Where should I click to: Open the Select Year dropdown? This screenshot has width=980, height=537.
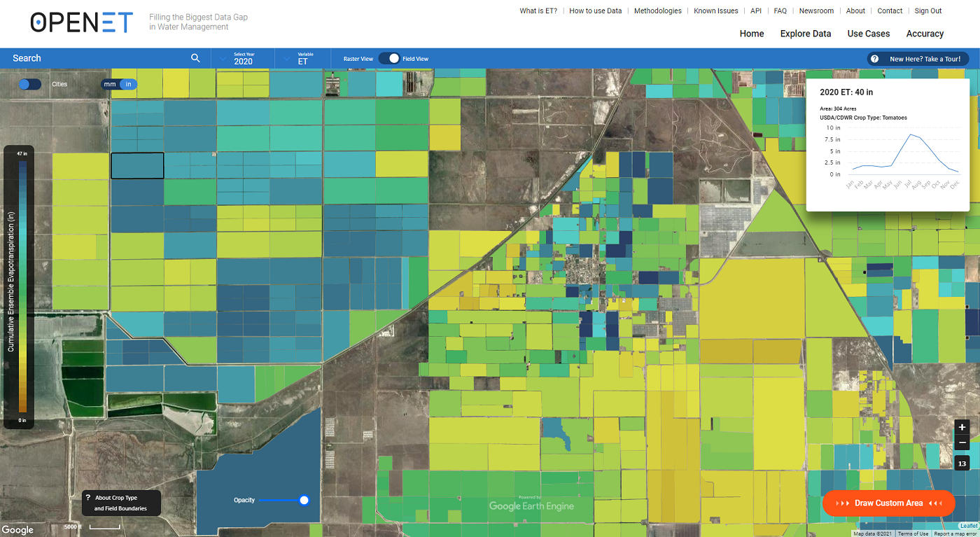pos(241,59)
